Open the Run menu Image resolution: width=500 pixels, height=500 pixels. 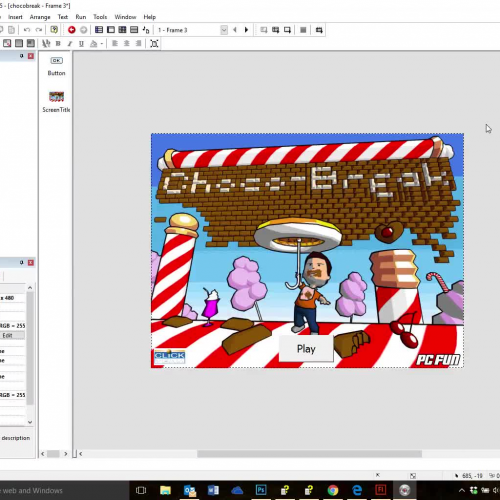click(81, 17)
